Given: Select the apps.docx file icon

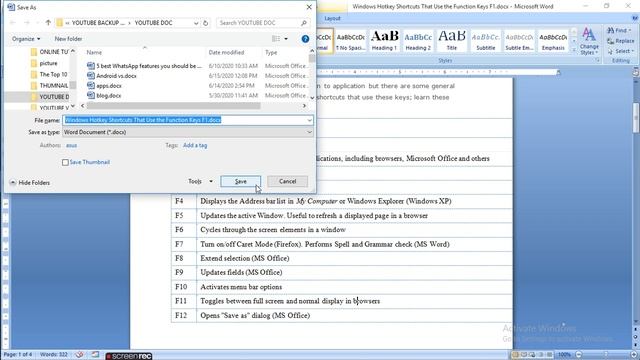Looking at the screenshot, I should pyautogui.click(x=91, y=86).
